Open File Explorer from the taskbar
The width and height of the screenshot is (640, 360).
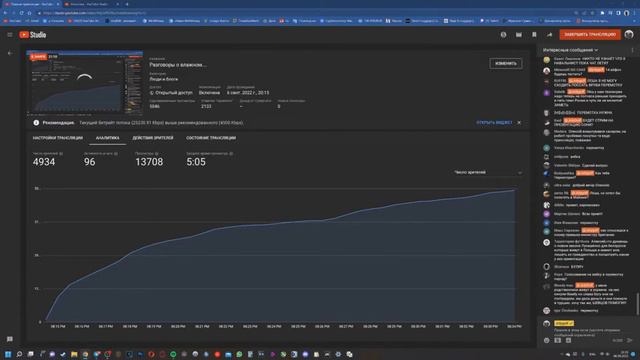(x=74, y=354)
